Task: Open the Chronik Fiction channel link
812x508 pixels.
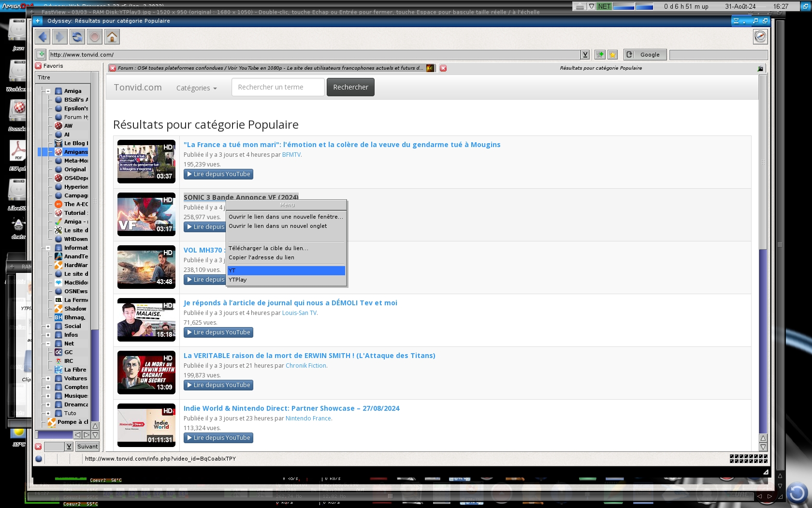Action: [x=306, y=366]
